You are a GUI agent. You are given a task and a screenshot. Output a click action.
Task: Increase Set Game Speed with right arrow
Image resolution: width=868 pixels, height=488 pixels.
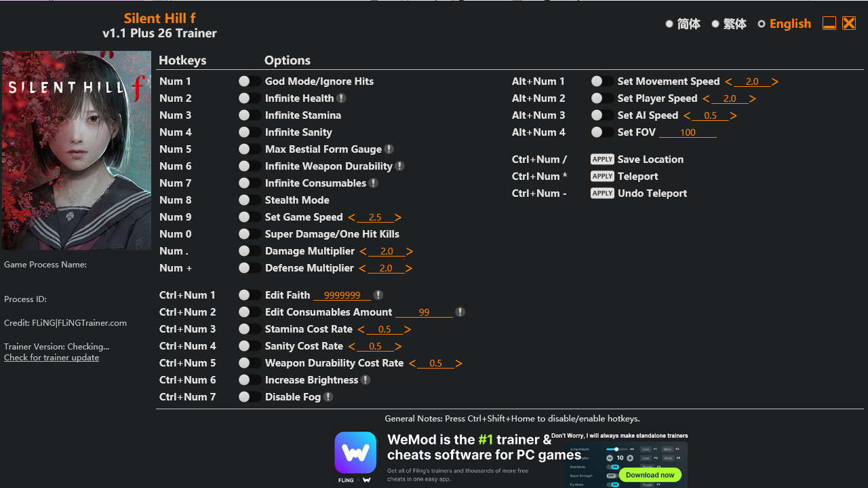pyautogui.click(x=398, y=217)
